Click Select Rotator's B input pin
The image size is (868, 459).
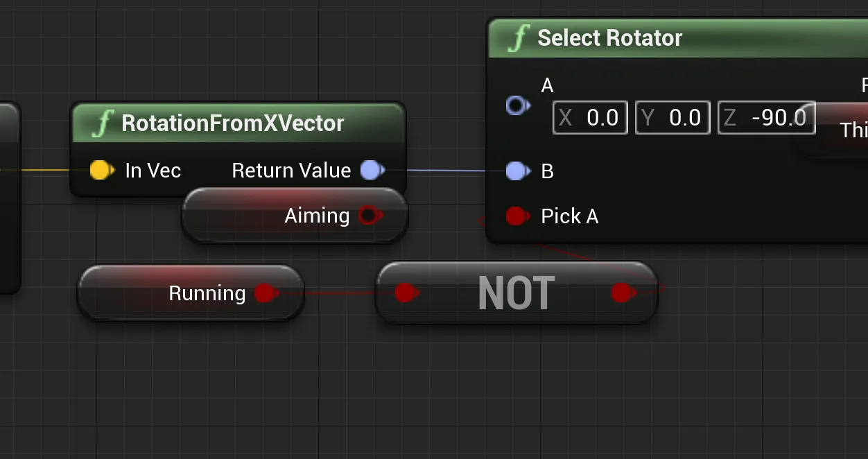(517, 171)
